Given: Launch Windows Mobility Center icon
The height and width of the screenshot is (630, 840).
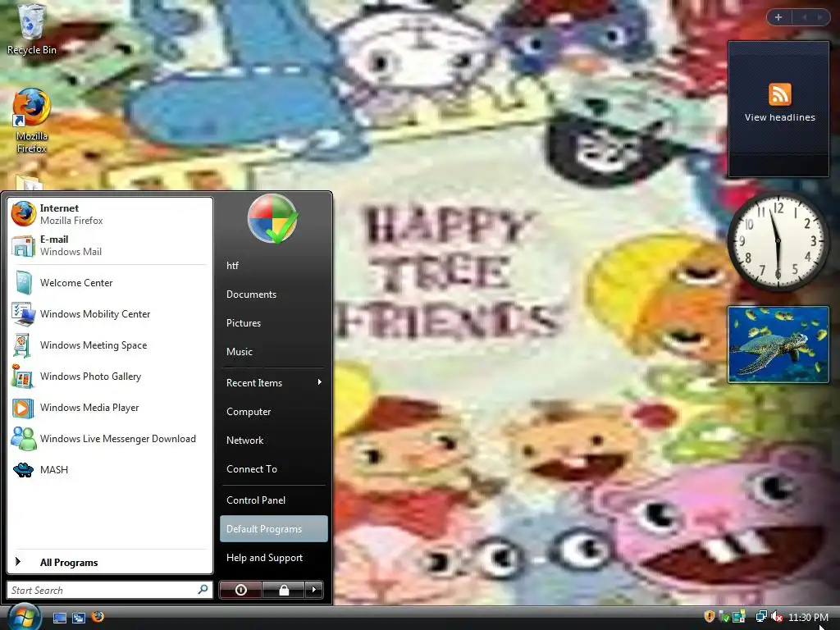Looking at the screenshot, I should (24, 314).
